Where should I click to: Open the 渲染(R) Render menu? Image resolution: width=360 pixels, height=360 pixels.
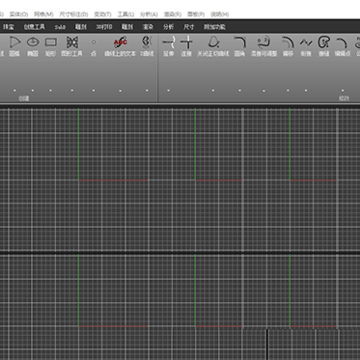[x=173, y=14]
